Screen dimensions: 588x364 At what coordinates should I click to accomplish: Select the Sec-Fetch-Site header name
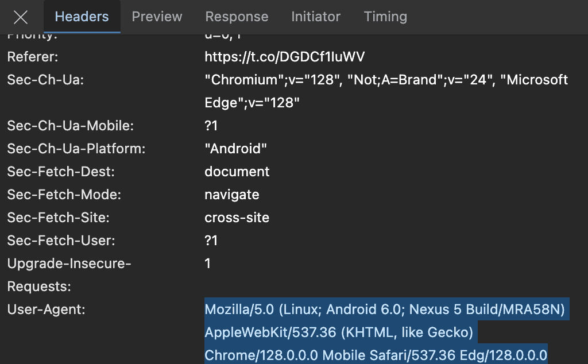click(58, 218)
